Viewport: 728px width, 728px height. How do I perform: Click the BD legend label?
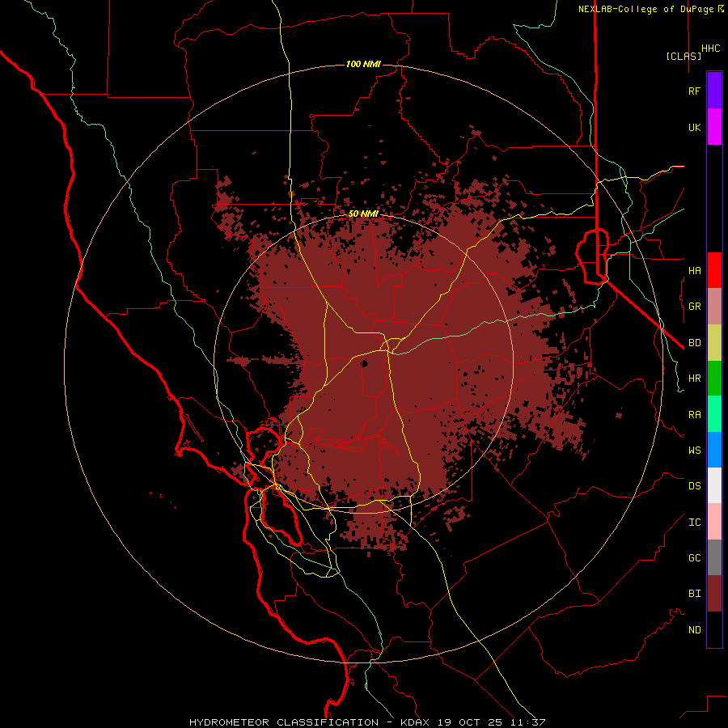point(694,343)
